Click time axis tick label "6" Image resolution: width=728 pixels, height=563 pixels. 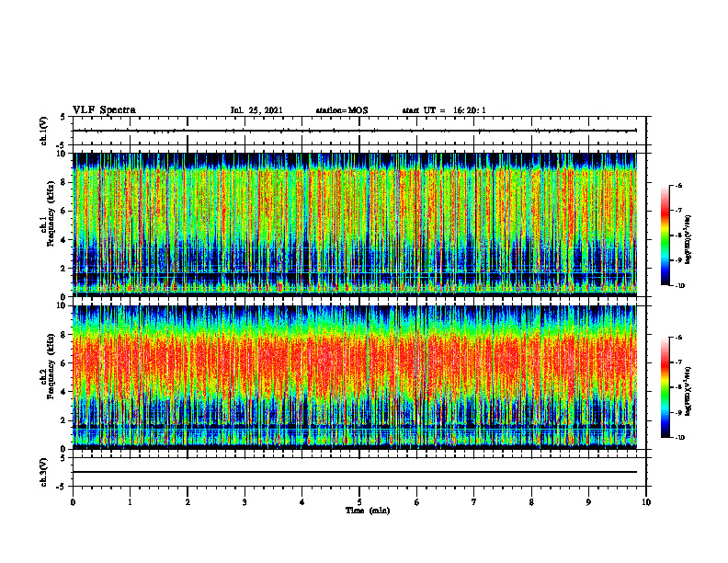416,502
